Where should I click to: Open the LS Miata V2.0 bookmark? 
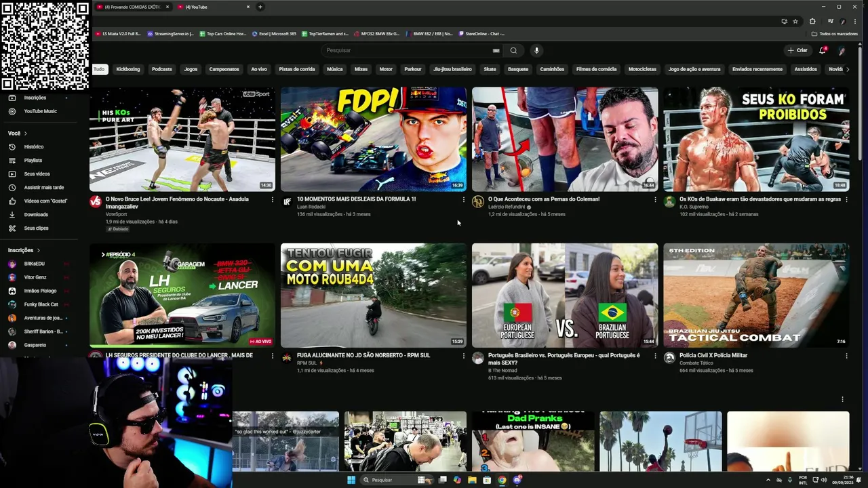pyautogui.click(x=119, y=33)
